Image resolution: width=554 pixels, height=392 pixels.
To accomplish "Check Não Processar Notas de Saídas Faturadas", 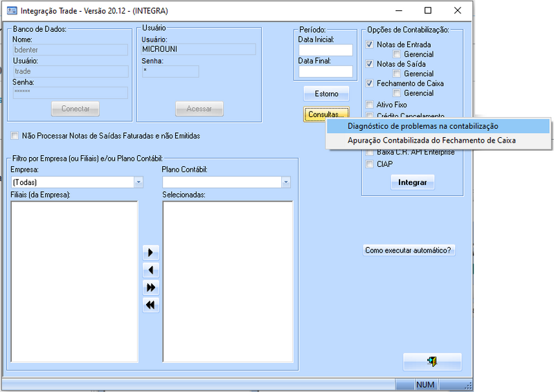I will tap(15, 136).
